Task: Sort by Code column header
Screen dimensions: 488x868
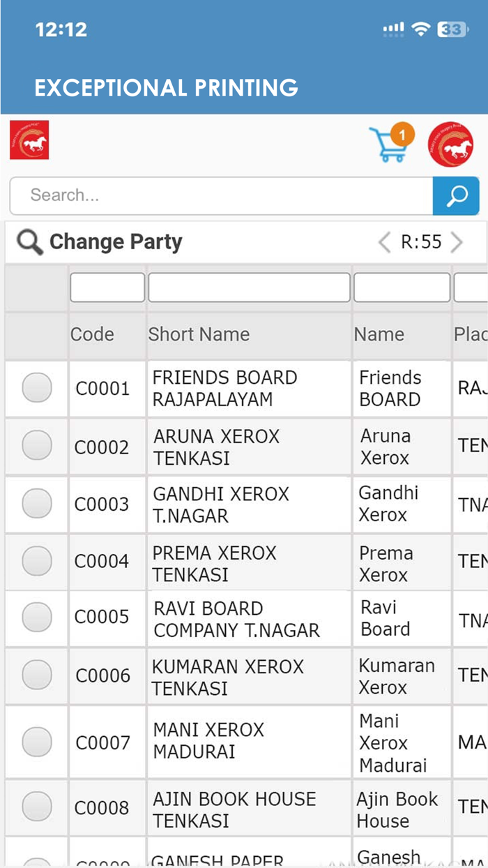Action: point(92,334)
